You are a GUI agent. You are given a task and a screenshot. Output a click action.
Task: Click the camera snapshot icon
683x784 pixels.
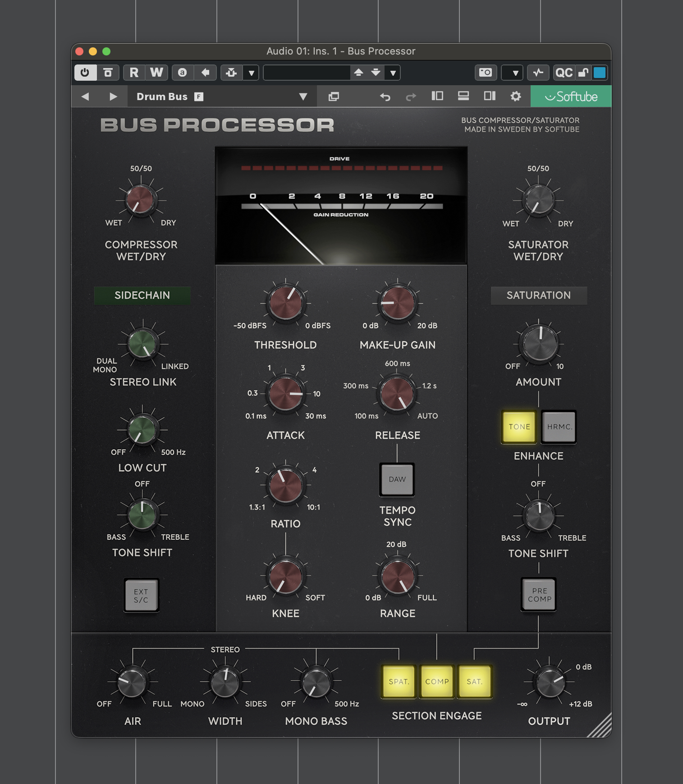pyautogui.click(x=486, y=73)
